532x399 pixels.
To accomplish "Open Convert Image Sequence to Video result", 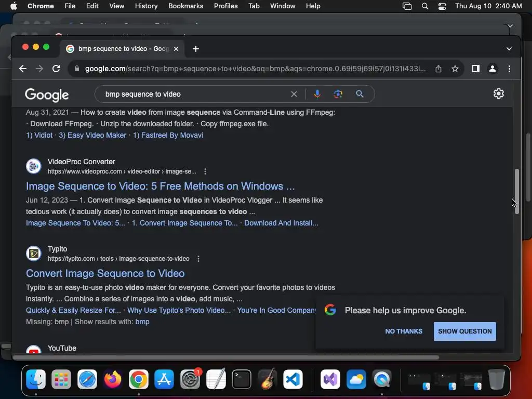I will pos(105,273).
